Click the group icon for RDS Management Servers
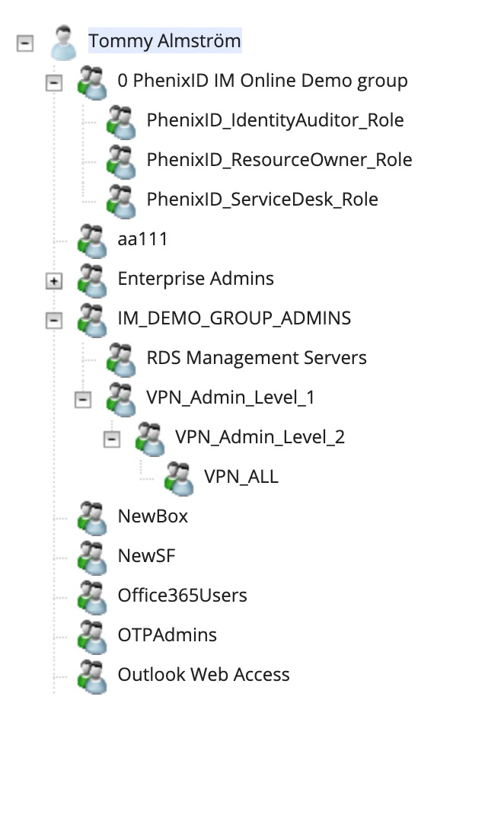Screen dimensions: 504x818 pyautogui.click(x=122, y=360)
